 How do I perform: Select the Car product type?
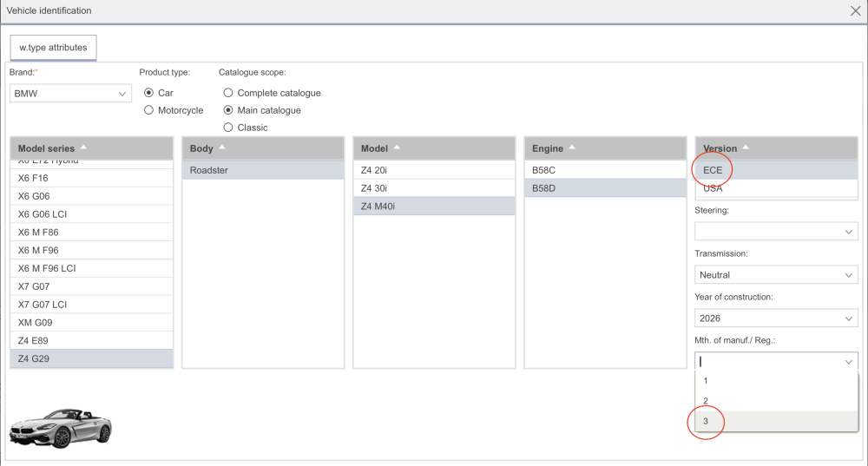point(148,93)
